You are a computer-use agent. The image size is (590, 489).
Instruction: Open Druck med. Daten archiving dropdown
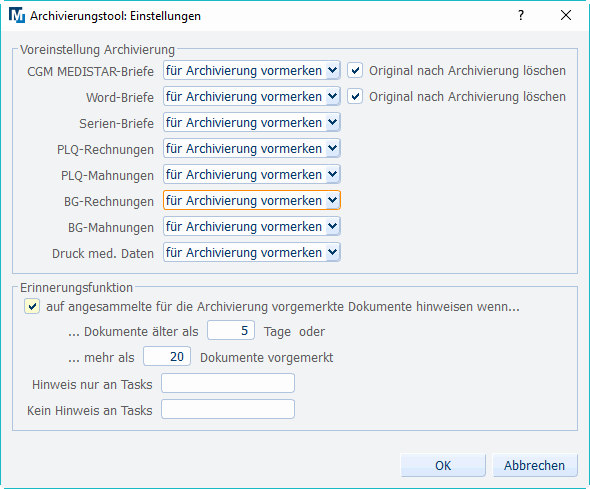(252, 252)
